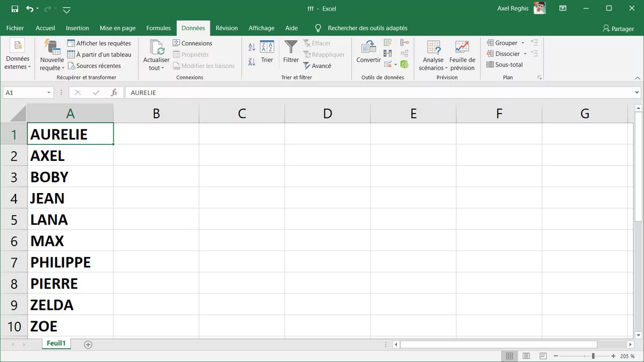Select the column A header
The height and width of the screenshot is (362, 644).
coord(70,113)
